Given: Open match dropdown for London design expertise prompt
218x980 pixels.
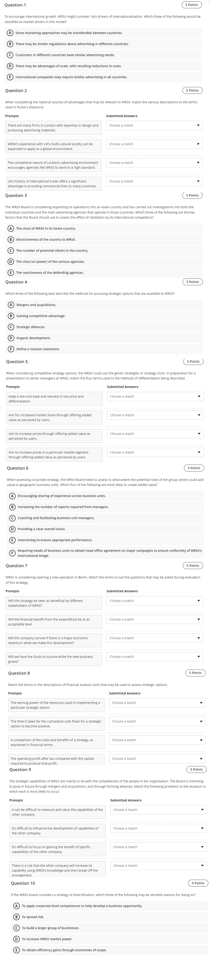Looking at the screenshot, I should point(154,125).
